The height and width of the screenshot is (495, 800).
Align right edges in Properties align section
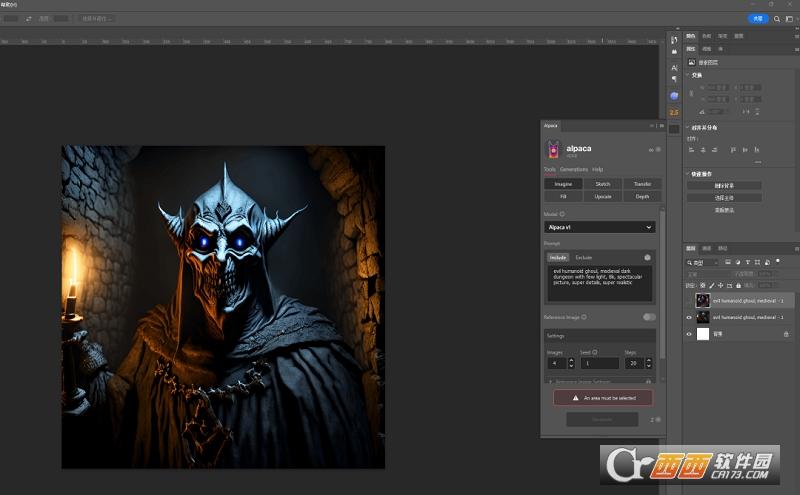[714, 150]
